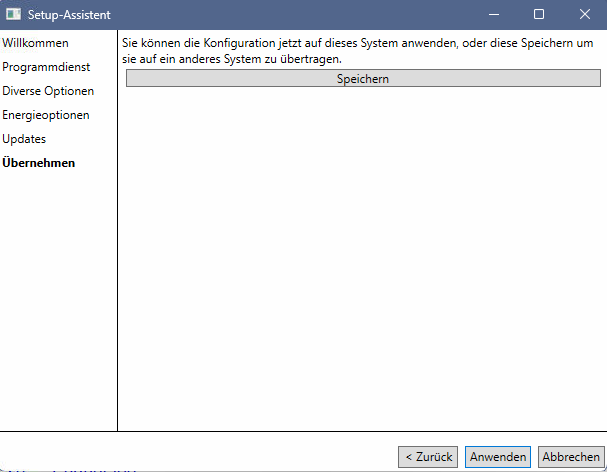
Task: Open Energieoptionen step
Action: [46, 115]
